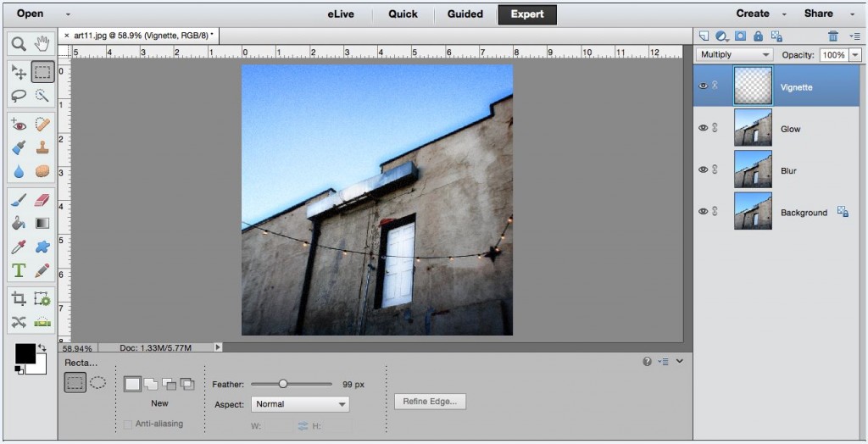The width and height of the screenshot is (868, 444).
Task: Close the art11.jpg document tab
Action: click(x=67, y=36)
